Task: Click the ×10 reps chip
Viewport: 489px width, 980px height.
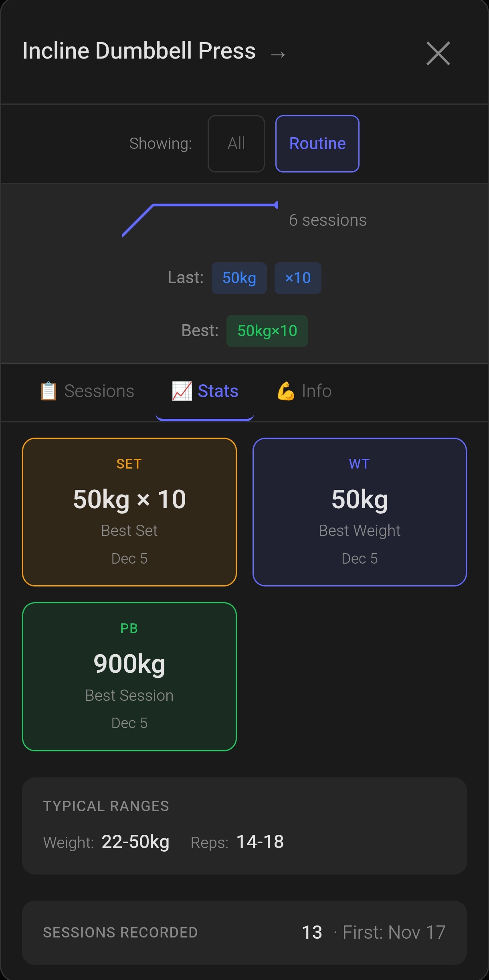Action: [x=297, y=278]
